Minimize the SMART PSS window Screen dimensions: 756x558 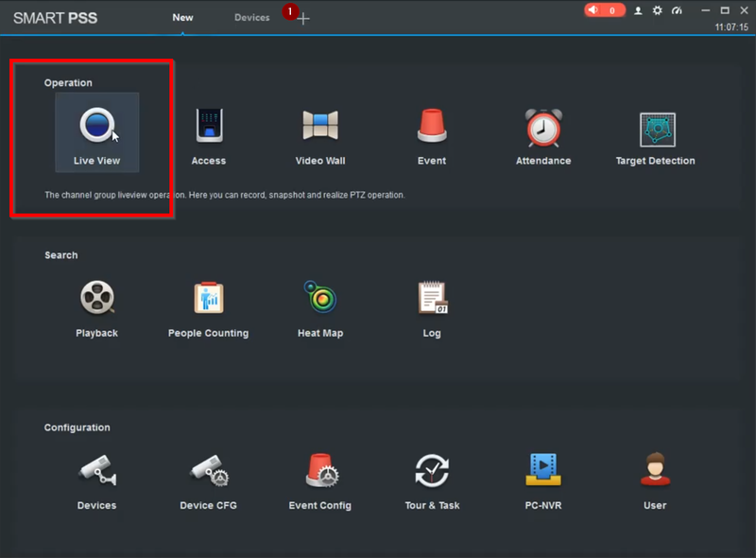click(x=705, y=10)
